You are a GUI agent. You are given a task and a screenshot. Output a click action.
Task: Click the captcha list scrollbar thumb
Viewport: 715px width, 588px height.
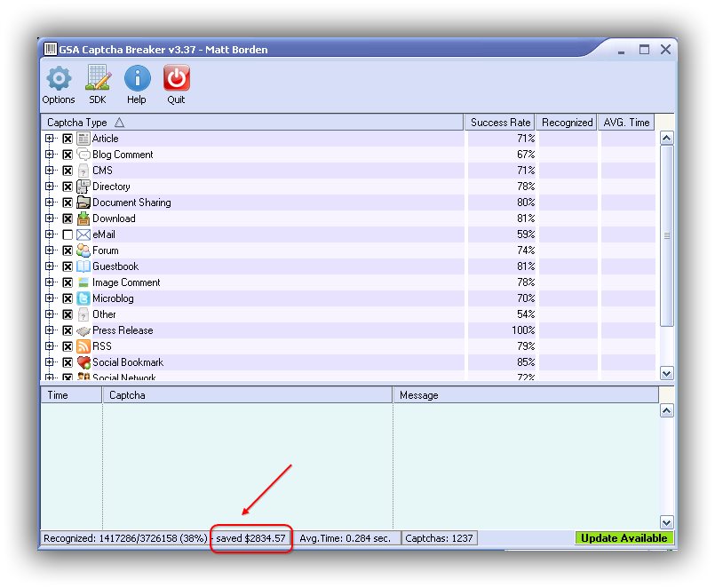[x=667, y=236]
